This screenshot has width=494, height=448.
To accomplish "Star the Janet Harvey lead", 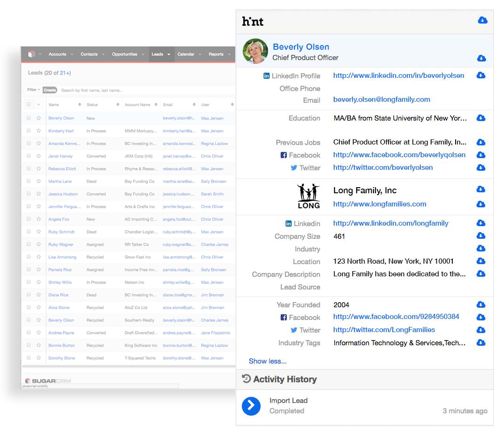I will tap(38, 156).
